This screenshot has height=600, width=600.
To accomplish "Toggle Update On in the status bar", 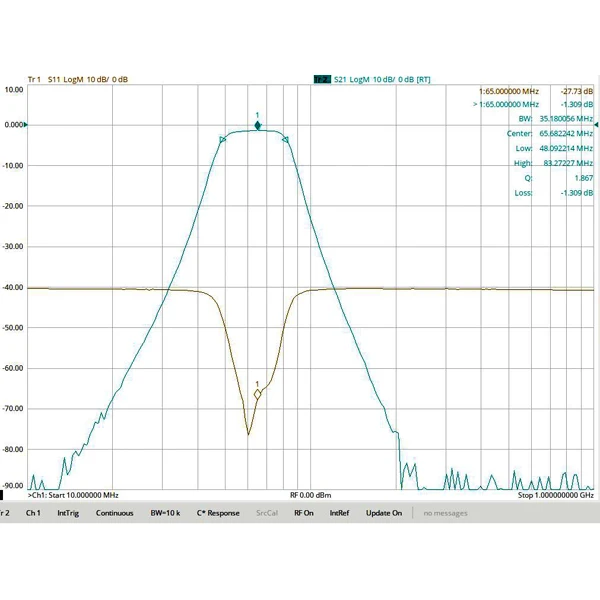I will (384, 513).
